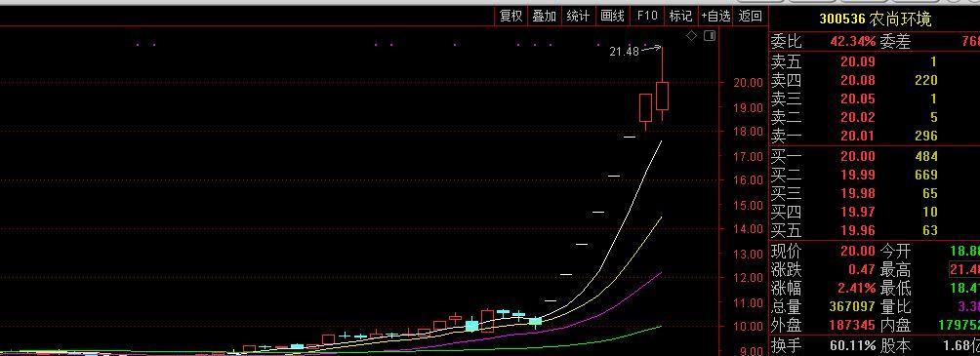Image resolution: width=980 pixels, height=356 pixels.
Task: Select the 叠加 overlay tool
Action: click(544, 17)
